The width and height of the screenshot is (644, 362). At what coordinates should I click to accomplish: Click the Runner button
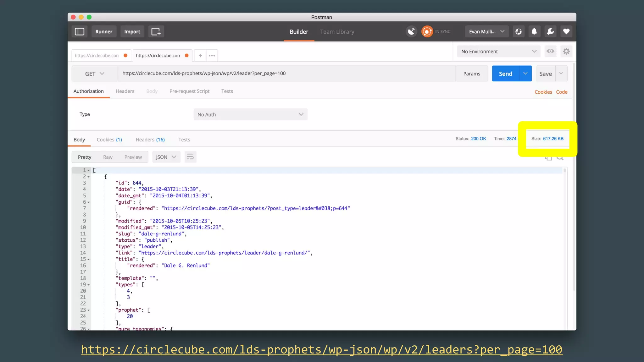click(104, 31)
